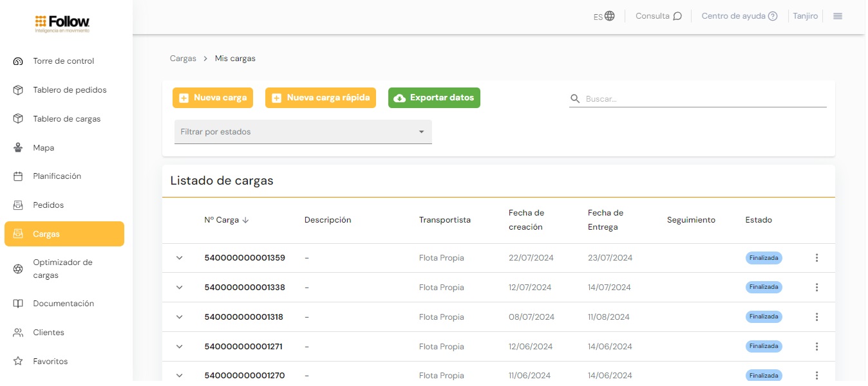868x386 pixels.
Task: Click the language globe icon
Action: [609, 16]
